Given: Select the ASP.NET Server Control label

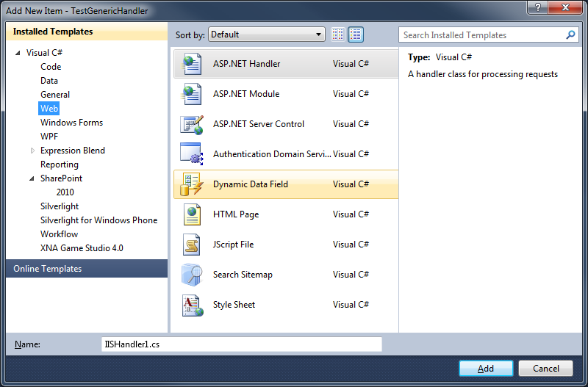Looking at the screenshot, I should point(259,124).
